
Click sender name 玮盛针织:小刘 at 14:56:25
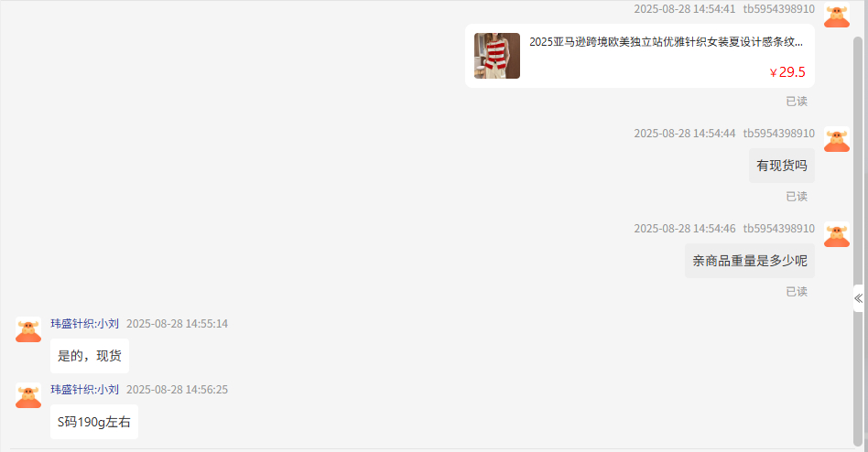coord(85,390)
